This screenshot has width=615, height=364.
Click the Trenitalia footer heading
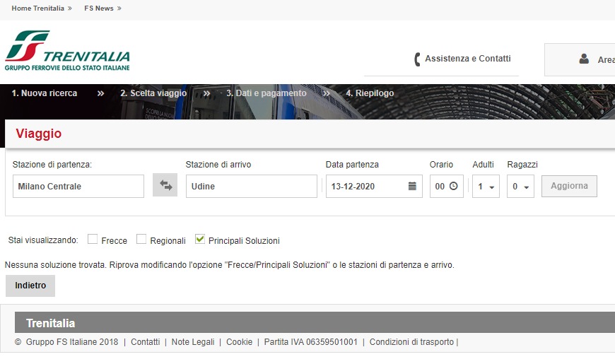(50, 323)
